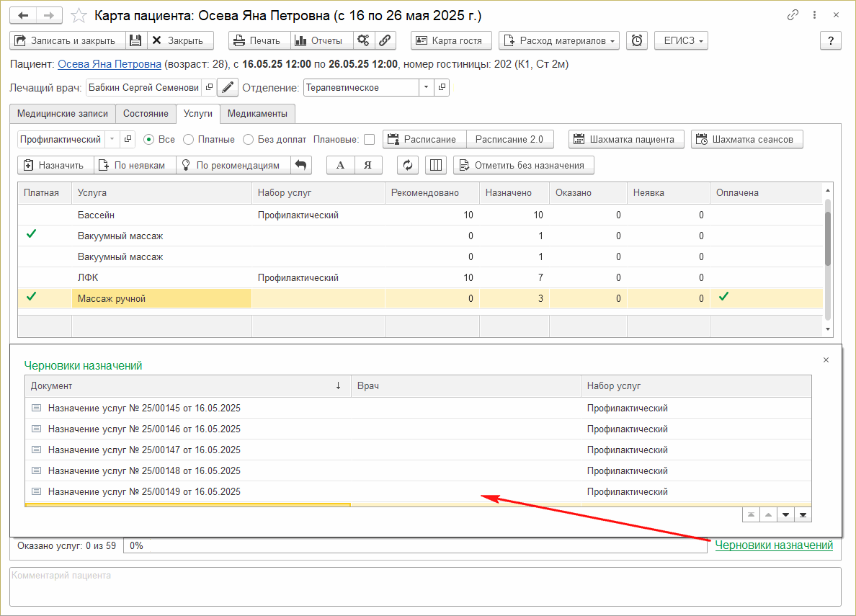Click the pencil edit icon next to doctor
Viewport: 856px width, 616px height.
point(228,88)
